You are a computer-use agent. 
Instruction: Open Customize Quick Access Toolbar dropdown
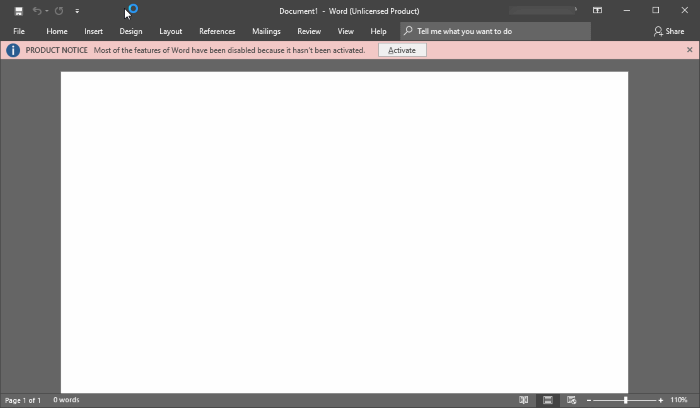(x=77, y=11)
